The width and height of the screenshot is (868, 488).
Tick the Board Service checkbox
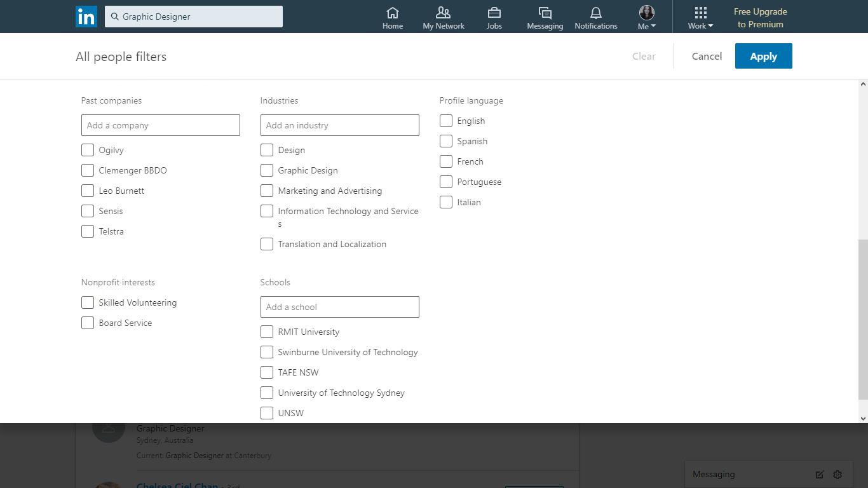click(88, 323)
